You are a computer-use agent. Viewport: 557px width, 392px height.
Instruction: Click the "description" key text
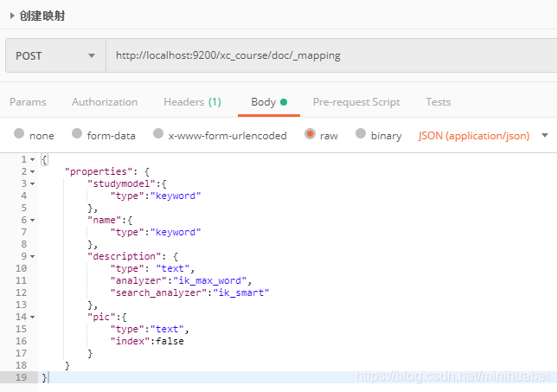tap(125, 257)
